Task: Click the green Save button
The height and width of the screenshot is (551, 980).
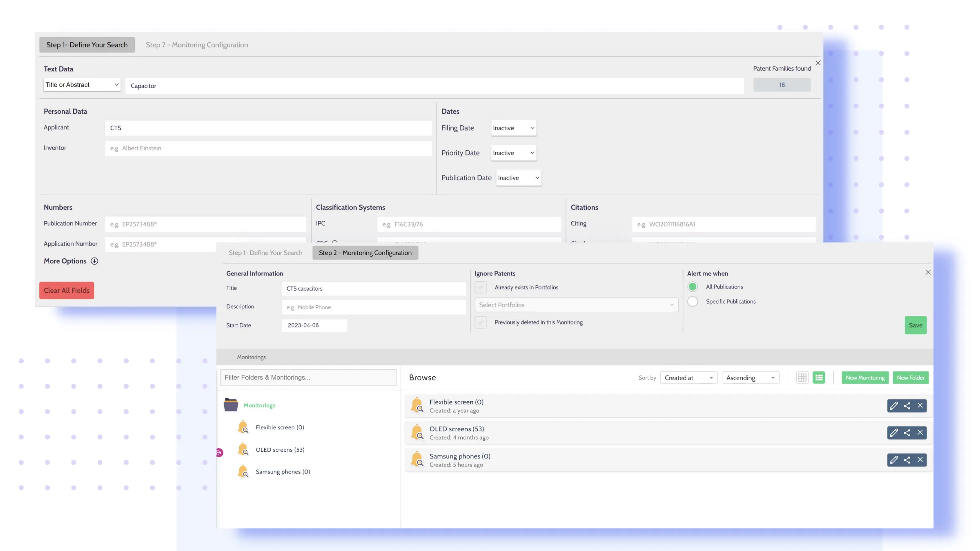Action: click(x=915, y=325)
